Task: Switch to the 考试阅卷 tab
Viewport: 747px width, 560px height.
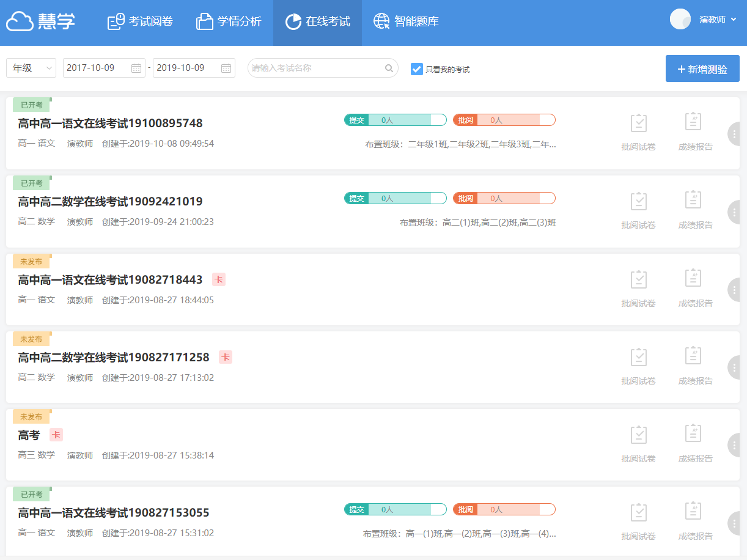Action: pyautogui.click(x=140, y=22)
